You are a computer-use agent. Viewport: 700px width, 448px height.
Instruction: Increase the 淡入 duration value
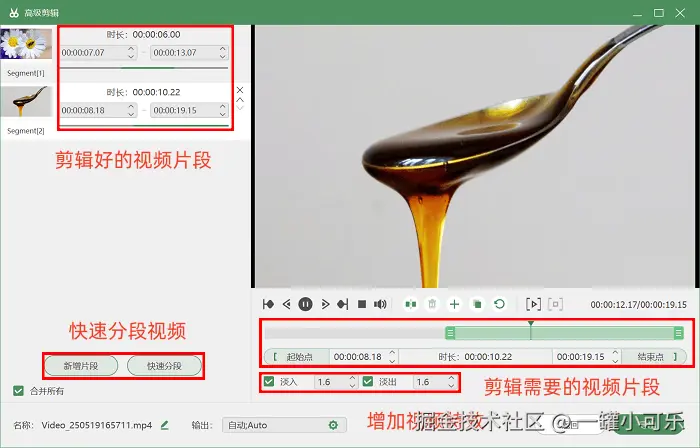pos(352,378)
